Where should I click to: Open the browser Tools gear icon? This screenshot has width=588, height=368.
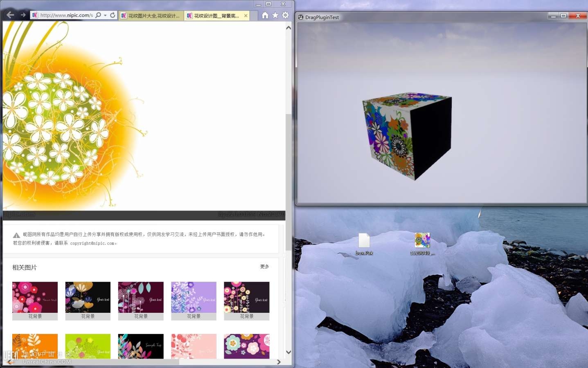(x=286, y=15)
